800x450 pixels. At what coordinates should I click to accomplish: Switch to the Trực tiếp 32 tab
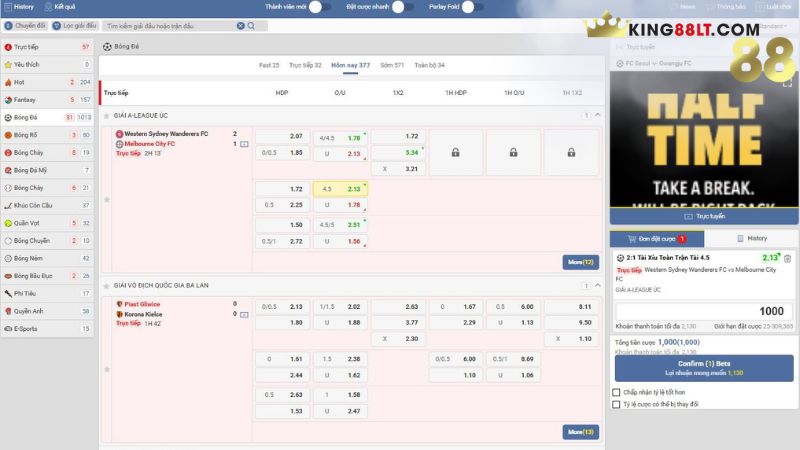click(x=305, y=65)
